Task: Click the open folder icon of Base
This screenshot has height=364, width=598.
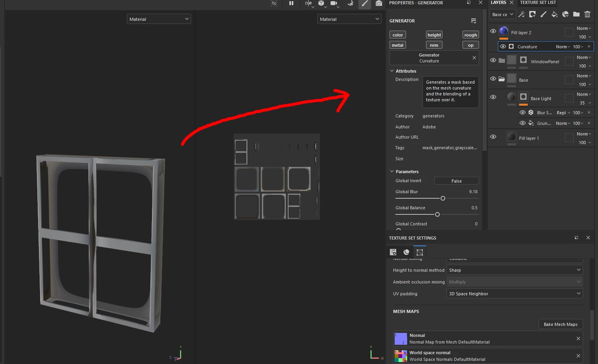Action: [x=502, y=79]
